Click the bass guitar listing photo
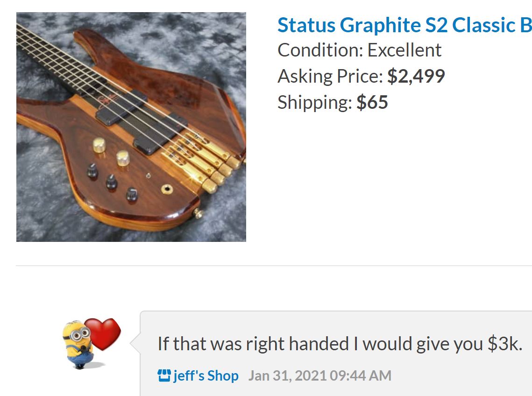Image resolution: width=532 pixels, height=396 pixels. (x=131, y=127)
